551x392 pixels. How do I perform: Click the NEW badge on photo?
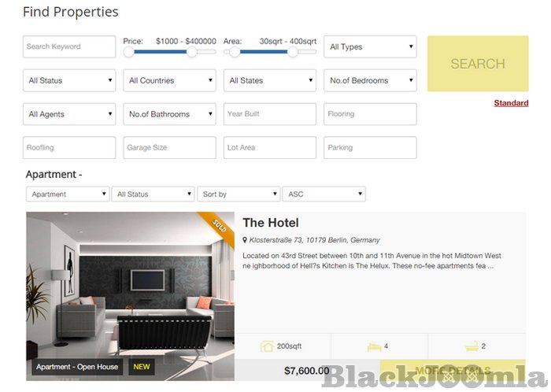(142, 367)
